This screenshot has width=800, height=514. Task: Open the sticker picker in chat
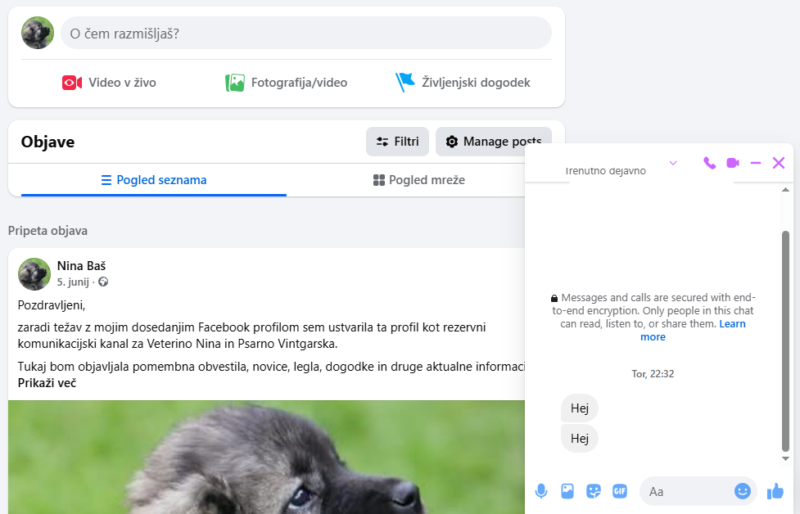[593, 491]
